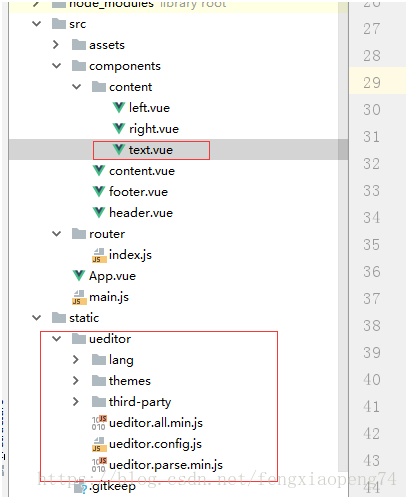408x499 pixels.
Task: Click the JS file icon of index.js
Action: click(x=99, y=255)
